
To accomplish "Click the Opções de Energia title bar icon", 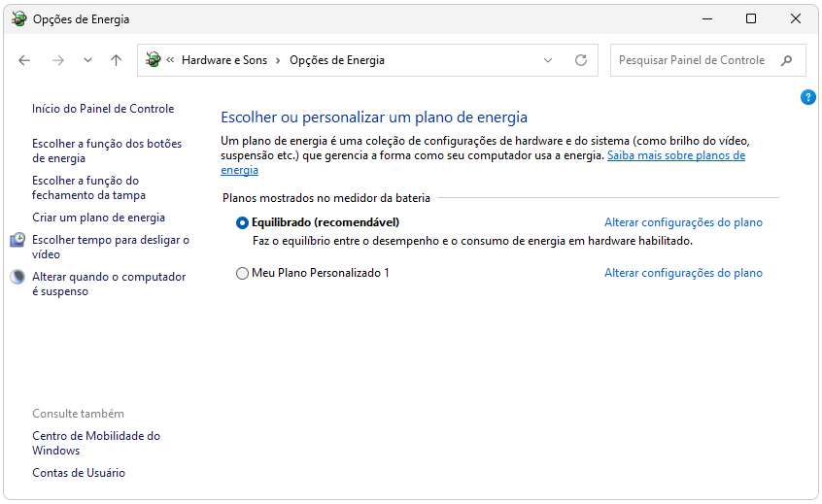I will coord(18,18).
